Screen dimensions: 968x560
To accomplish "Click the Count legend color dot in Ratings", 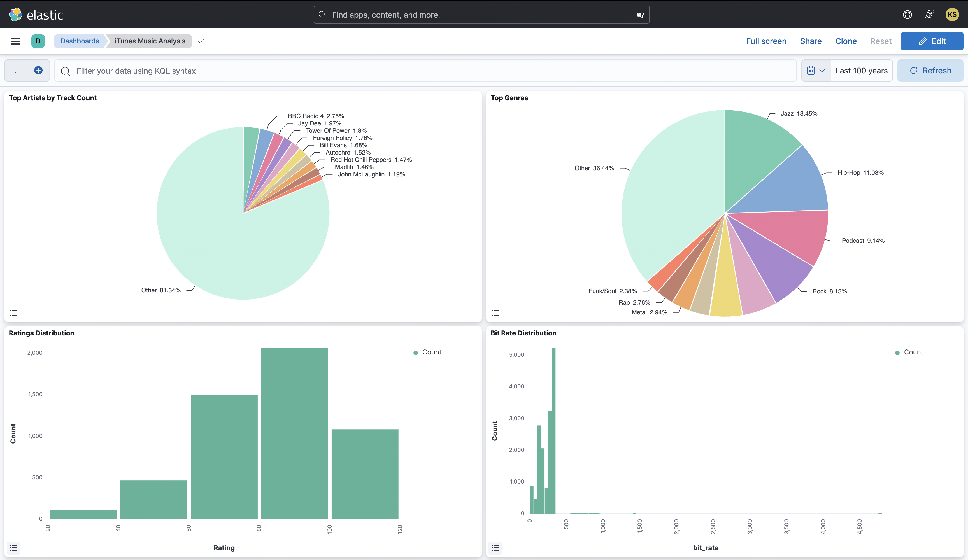I will point(415,353).
